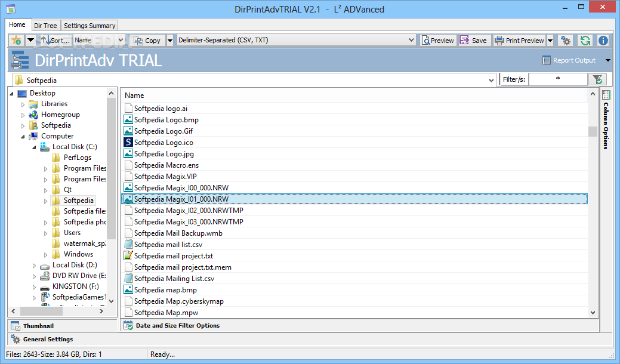
Task: Select file Softpedia logo.ai
Action: [x=161, y=108]
